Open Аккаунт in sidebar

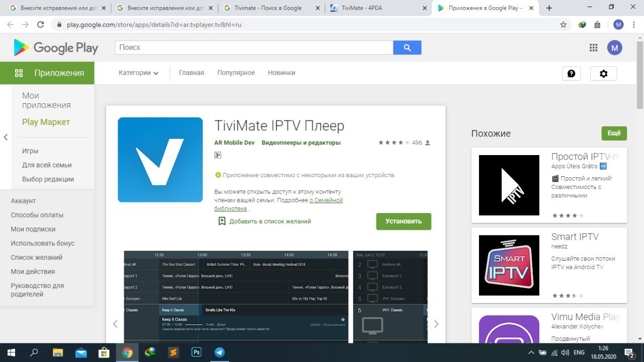point(23,201)
